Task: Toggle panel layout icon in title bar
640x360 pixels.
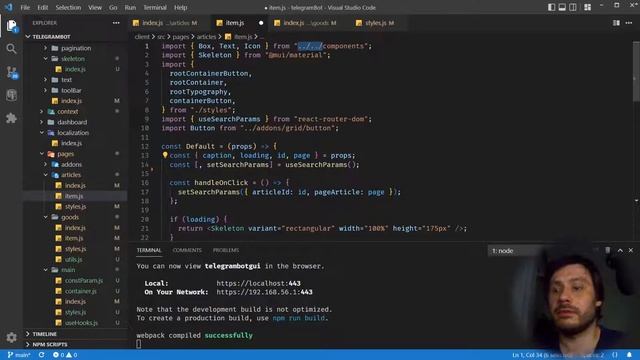Action: point(562,7)
